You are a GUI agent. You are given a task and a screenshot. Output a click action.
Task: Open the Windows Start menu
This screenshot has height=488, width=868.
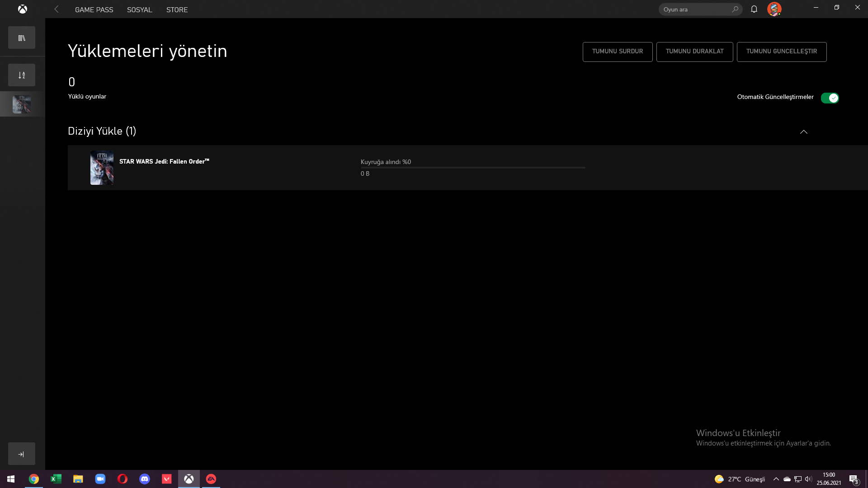tap(11, 479)
